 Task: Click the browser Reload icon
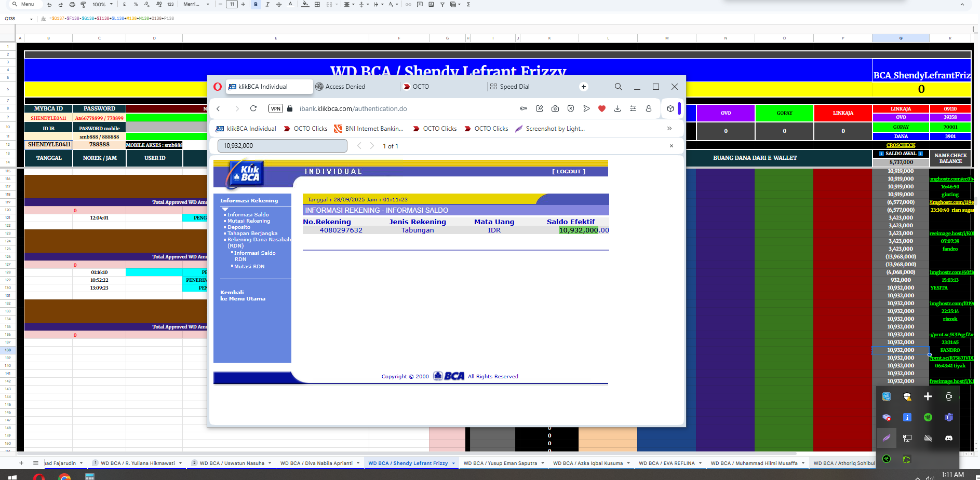[x=253, y=108]
